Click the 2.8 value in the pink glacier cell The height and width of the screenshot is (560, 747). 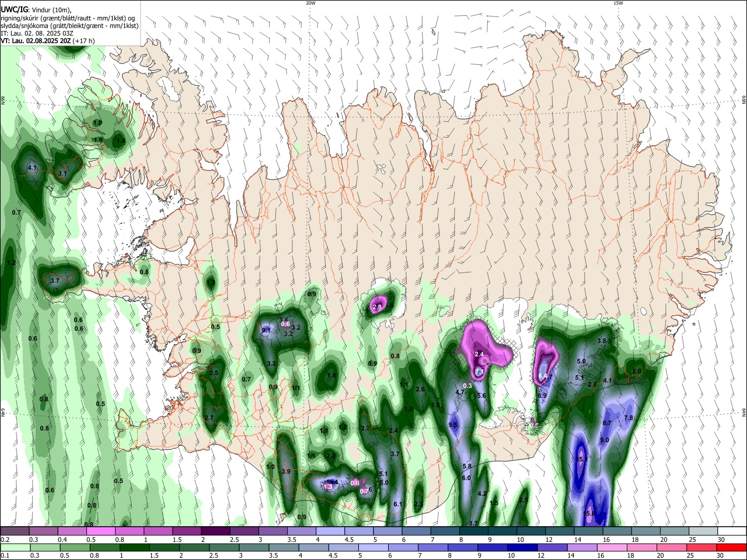[377, 307]
